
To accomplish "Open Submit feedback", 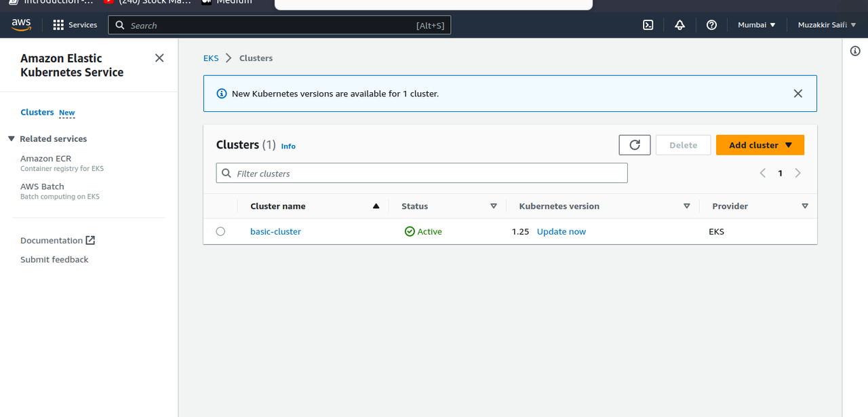I will point(54,259).
